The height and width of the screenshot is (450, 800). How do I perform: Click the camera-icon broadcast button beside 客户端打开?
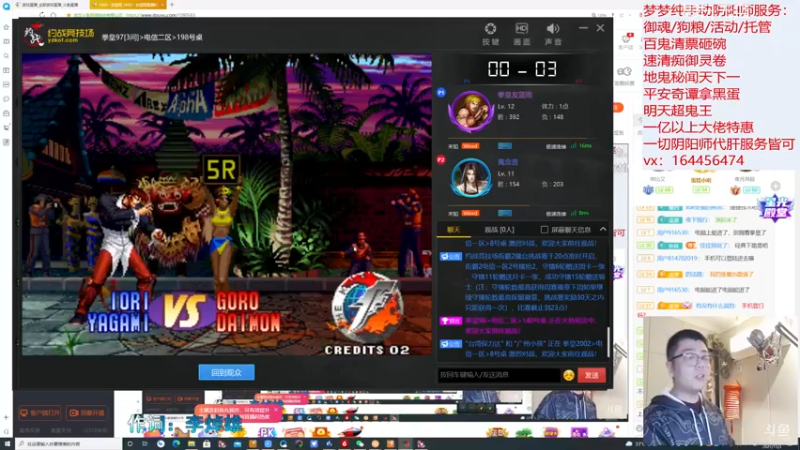[87, 413]
